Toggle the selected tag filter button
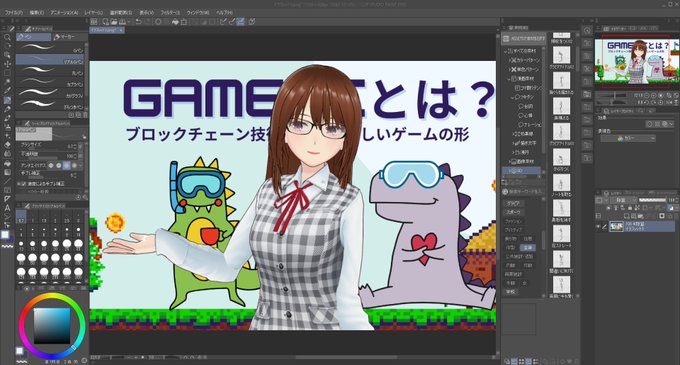This screenshot has width=680, height=365. (x=528, y=248)
